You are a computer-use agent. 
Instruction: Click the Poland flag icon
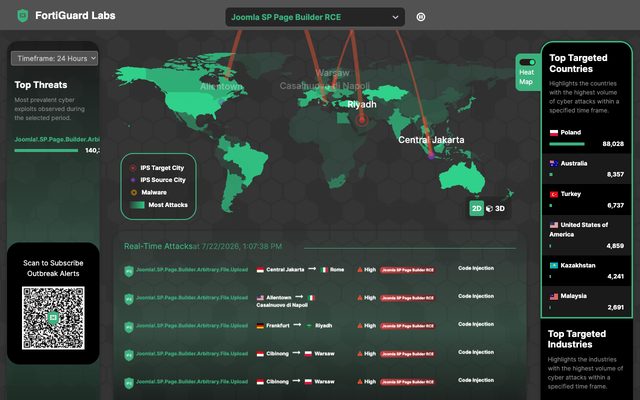tap(554, 133)
